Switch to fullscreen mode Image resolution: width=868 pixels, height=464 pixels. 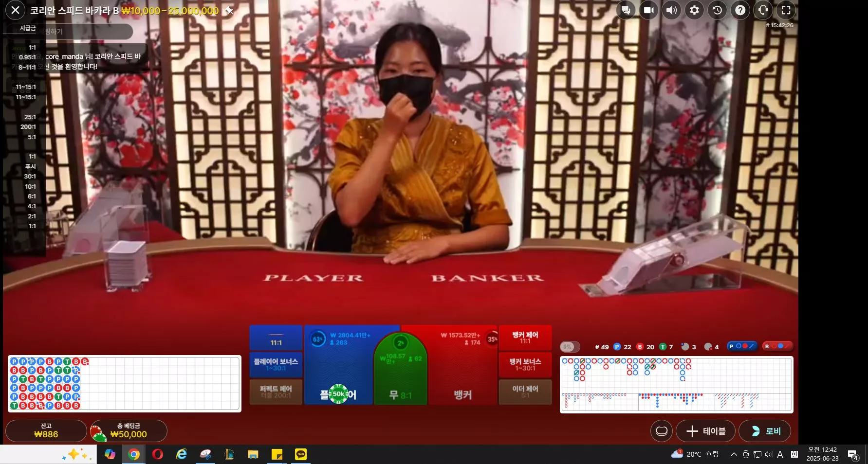786,10
